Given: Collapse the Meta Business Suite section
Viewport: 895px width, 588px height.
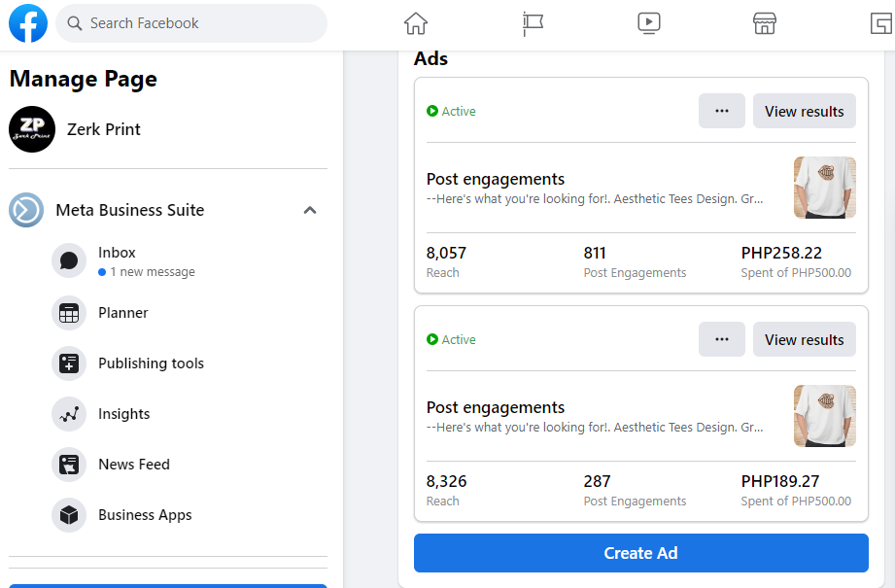Looking at the screenshot, I should (x=310, y=210).
